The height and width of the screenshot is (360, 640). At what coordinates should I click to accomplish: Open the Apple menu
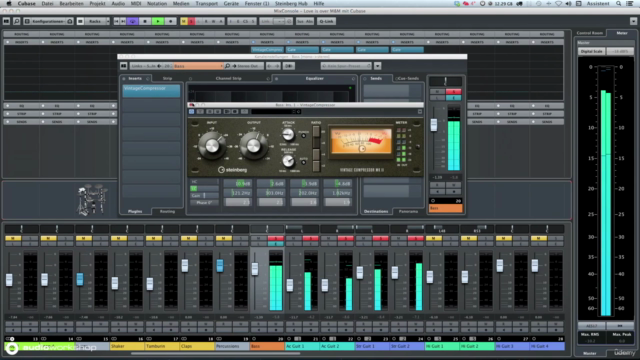(9, 3)
